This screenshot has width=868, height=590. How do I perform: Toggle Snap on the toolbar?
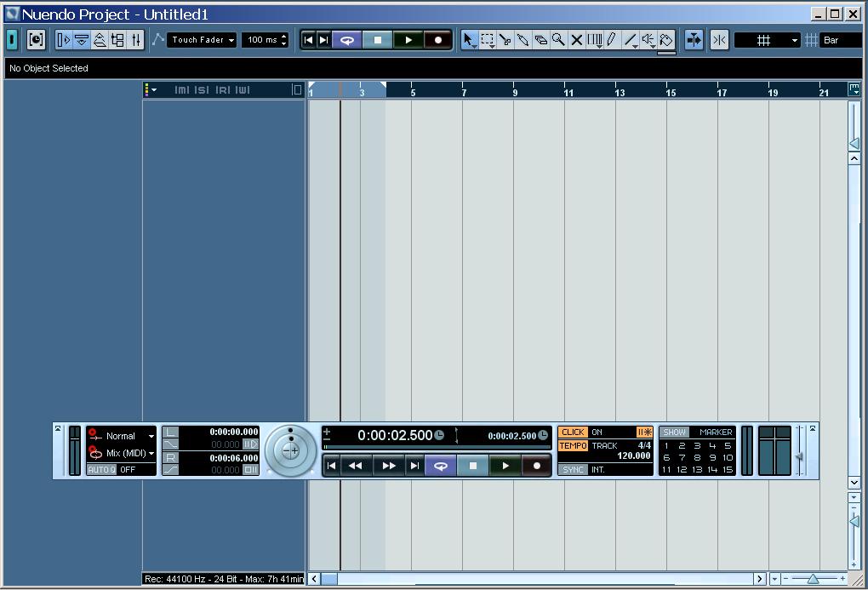[719, 40]
